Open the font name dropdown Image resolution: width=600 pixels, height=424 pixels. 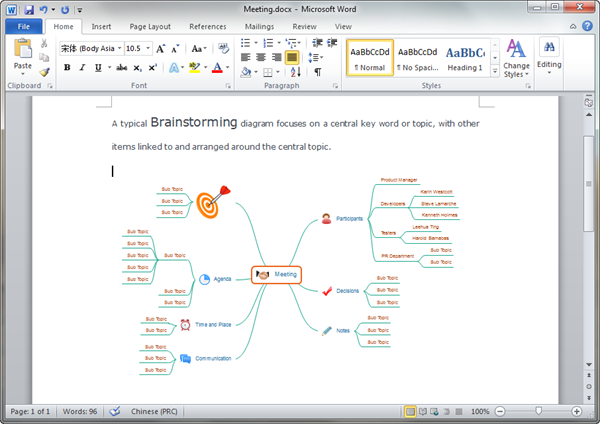pyautogui.click(x=118, y=48)
